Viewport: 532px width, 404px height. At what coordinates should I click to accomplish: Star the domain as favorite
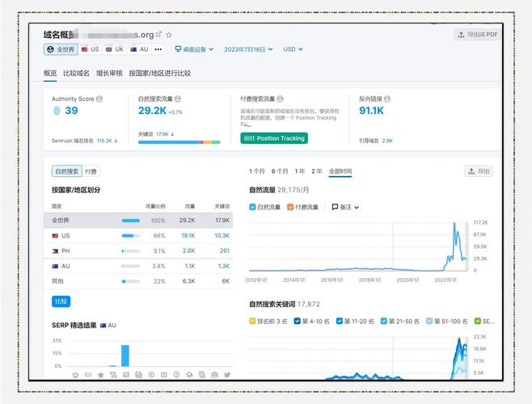(169, 35)
